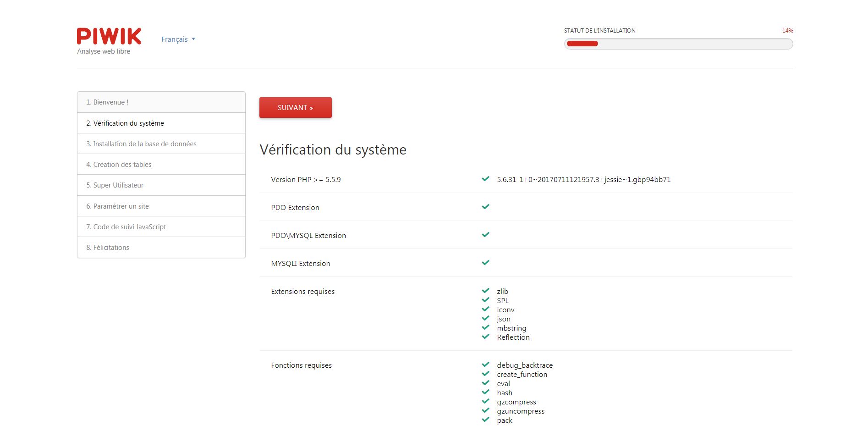Click the checkmark beside gzcompress
The image size is (868, 431).
[x=485, y=401]
